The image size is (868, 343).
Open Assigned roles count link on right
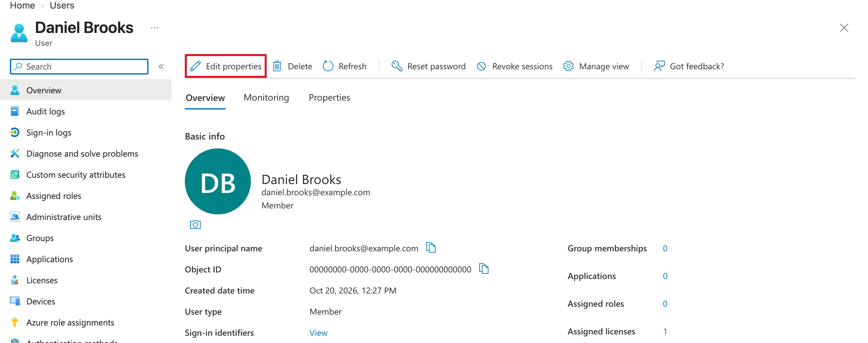665,304
